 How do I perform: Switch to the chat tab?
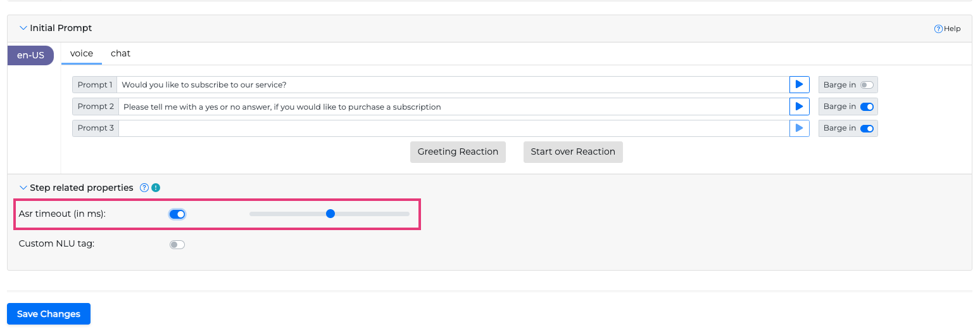[120, 53]
